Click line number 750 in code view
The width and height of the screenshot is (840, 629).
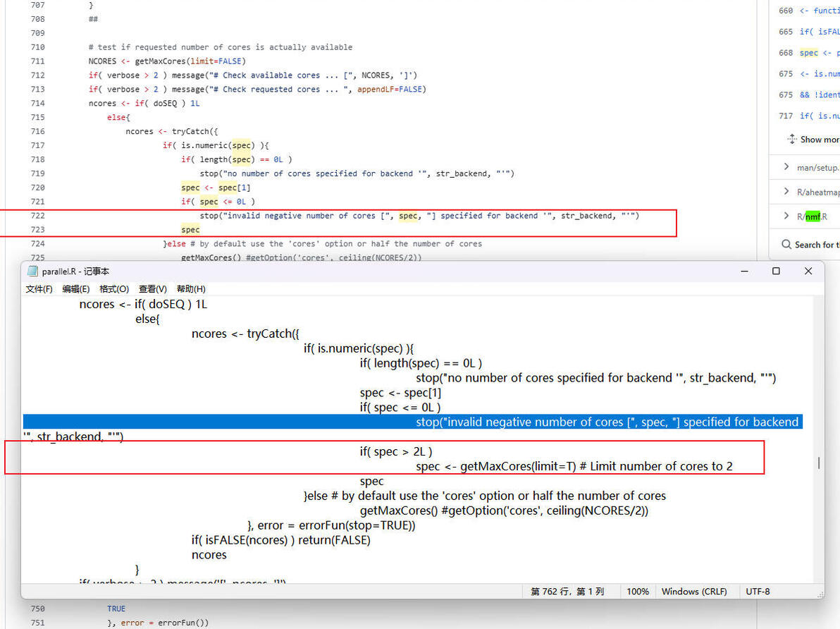[37, 609]
